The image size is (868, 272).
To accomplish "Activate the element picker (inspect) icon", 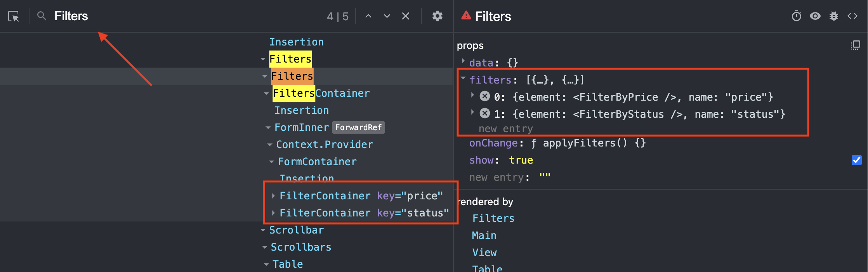I will coord(14,16).
